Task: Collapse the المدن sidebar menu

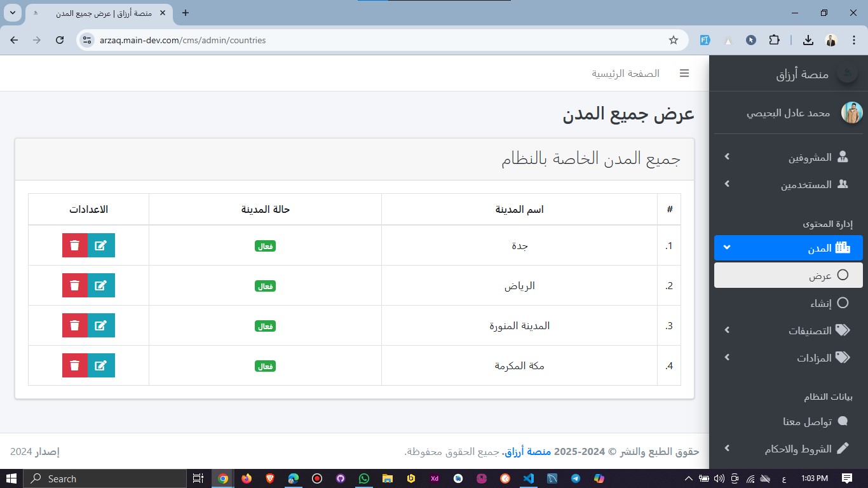Action: tap(788, 248)
